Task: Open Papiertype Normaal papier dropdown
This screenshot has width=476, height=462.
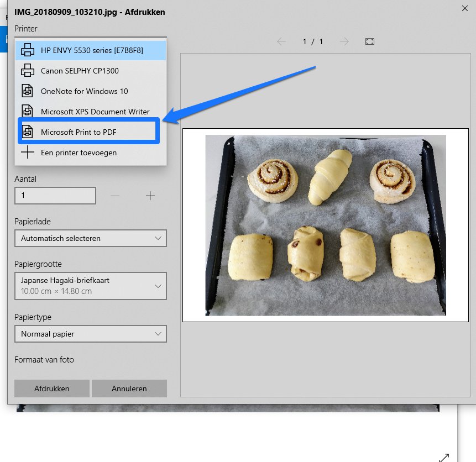Action: click(91, 334)
